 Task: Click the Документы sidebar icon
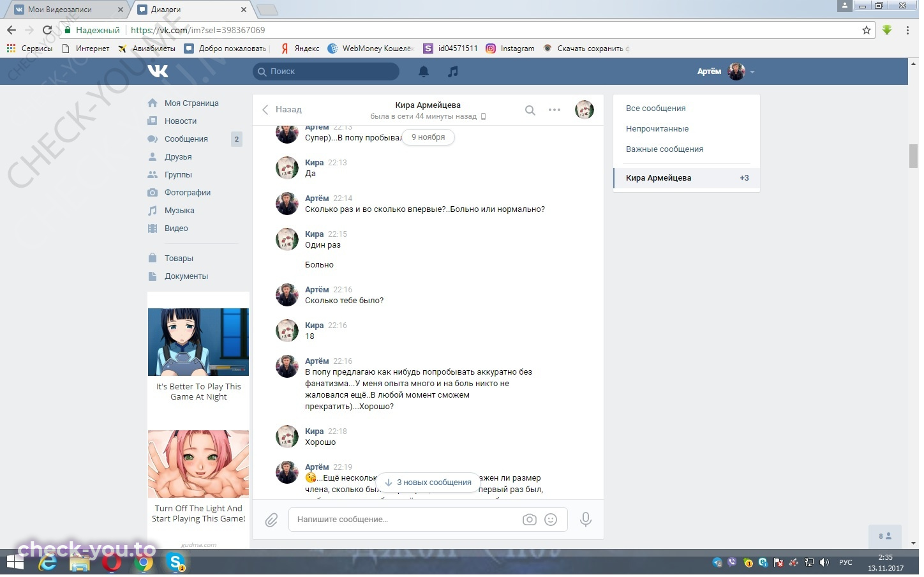point(153,277)
